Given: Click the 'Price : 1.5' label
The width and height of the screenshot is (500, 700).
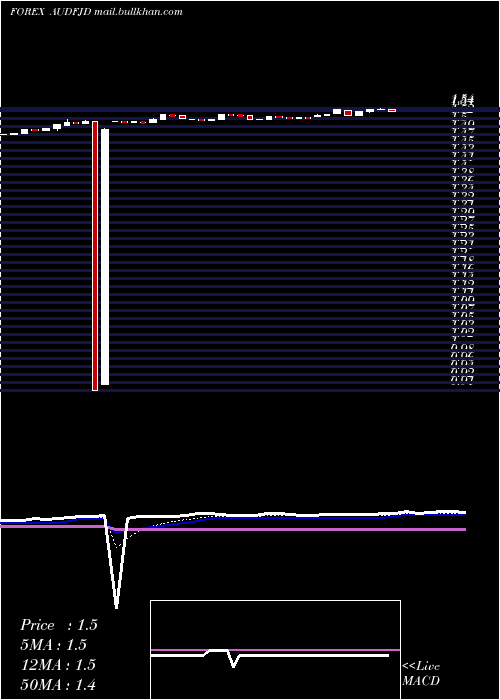Looking at the screenshot, I should click(58, 625).
